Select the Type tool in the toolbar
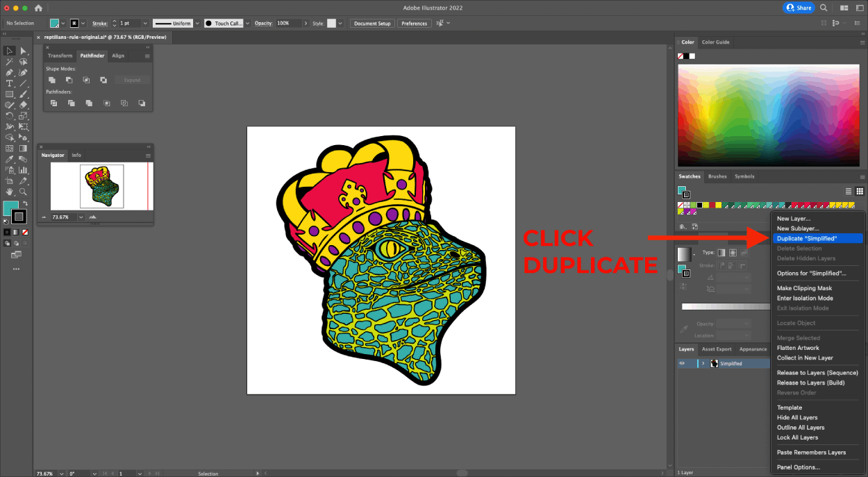The width and height of the screenshot is (868, 477). 9,83
